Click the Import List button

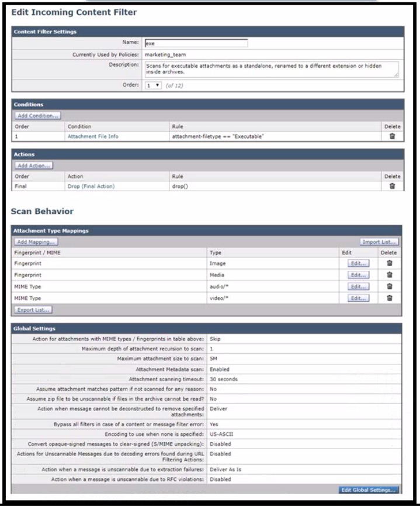coord(379,241)
